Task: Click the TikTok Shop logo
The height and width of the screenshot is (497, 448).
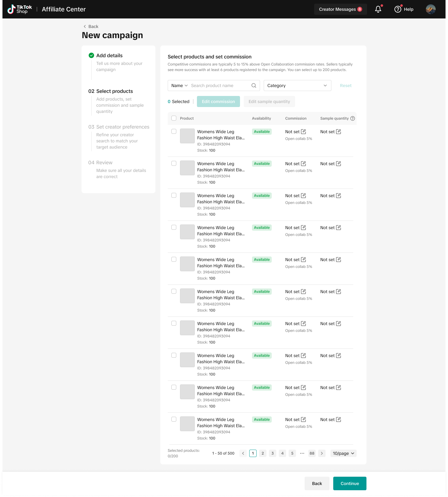Action: tap(20, 9)
